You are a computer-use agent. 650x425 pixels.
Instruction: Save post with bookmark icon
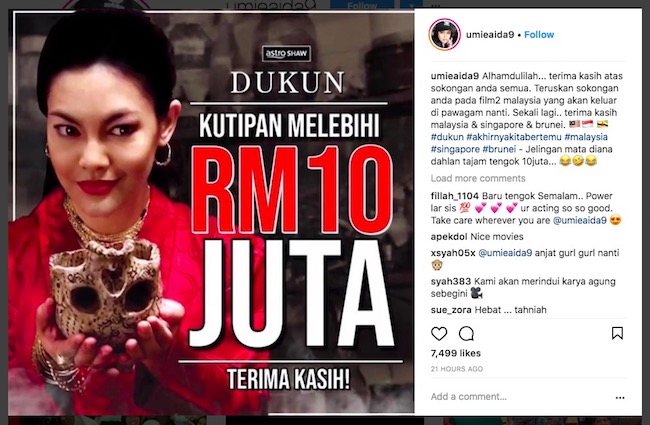pos(617,333)
